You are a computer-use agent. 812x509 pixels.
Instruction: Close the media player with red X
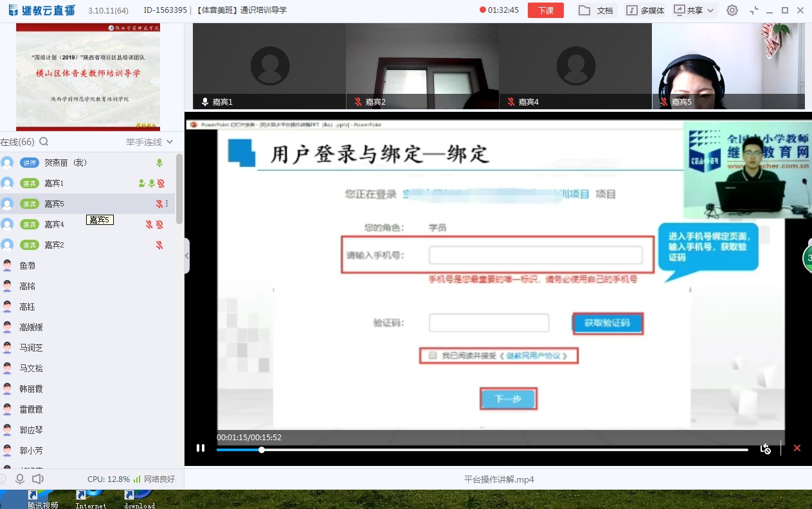click(x=797, y=448)
